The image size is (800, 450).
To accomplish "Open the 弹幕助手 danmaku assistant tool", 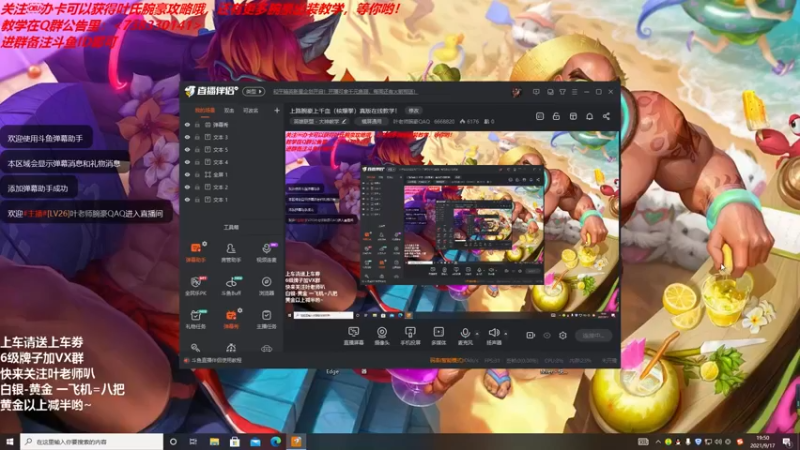I will click(x=195, y=253).
